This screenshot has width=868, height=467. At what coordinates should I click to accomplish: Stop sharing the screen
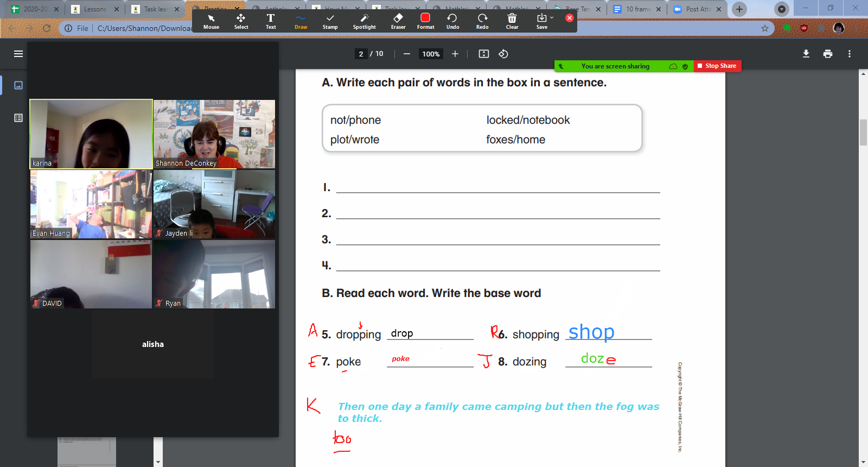[717, 66]
